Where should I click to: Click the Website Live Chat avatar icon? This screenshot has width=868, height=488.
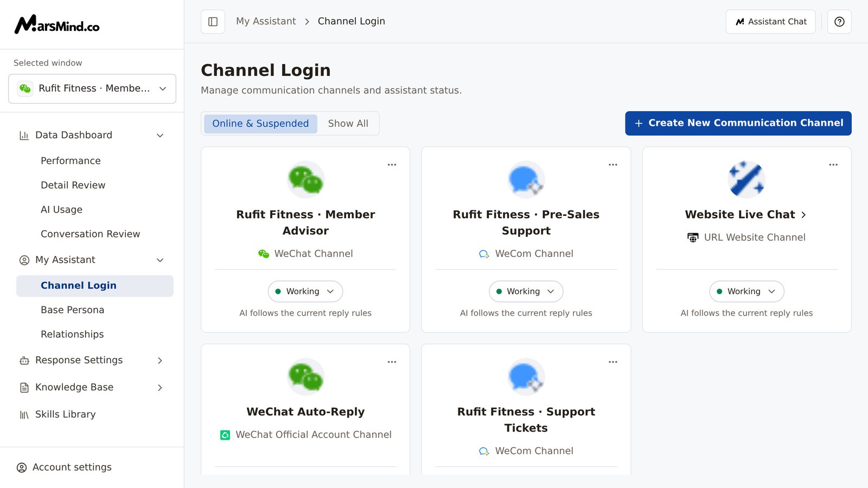pos(746,179)
